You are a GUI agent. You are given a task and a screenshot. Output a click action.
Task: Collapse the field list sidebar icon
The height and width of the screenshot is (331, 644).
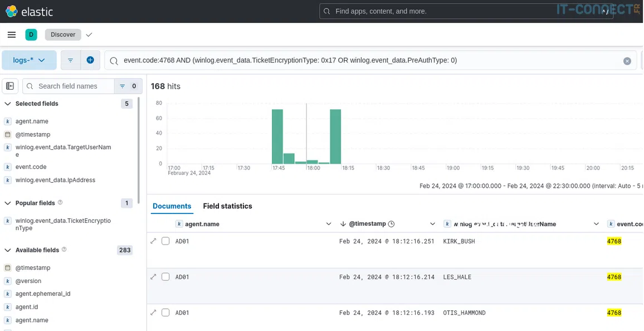pos(10,86)
